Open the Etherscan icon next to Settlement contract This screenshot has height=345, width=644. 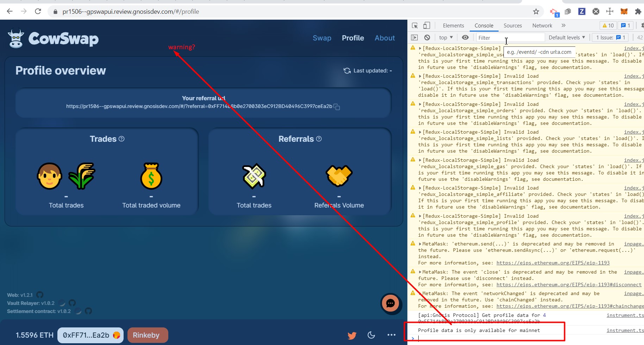tap(78, 311)
